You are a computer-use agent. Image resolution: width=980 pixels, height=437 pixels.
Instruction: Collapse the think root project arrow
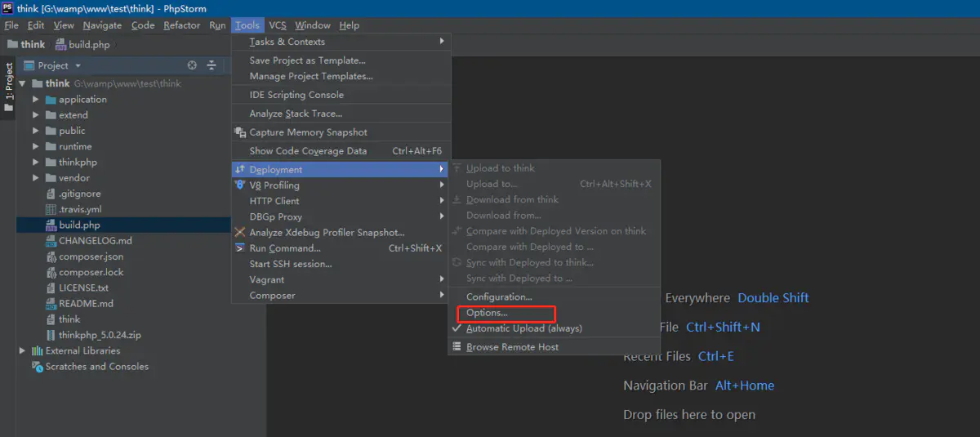[x=23, y=83]
